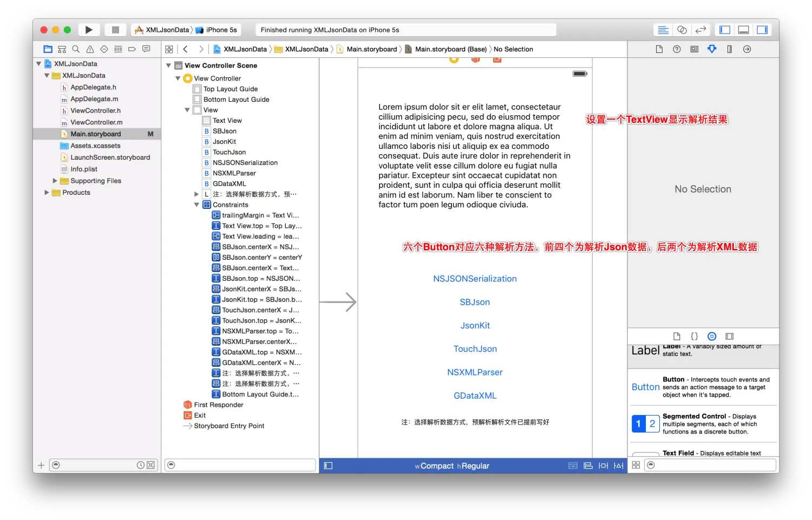812x520 pixels.
Task: Expand the Supporting Files group
Action: (55, 181)
